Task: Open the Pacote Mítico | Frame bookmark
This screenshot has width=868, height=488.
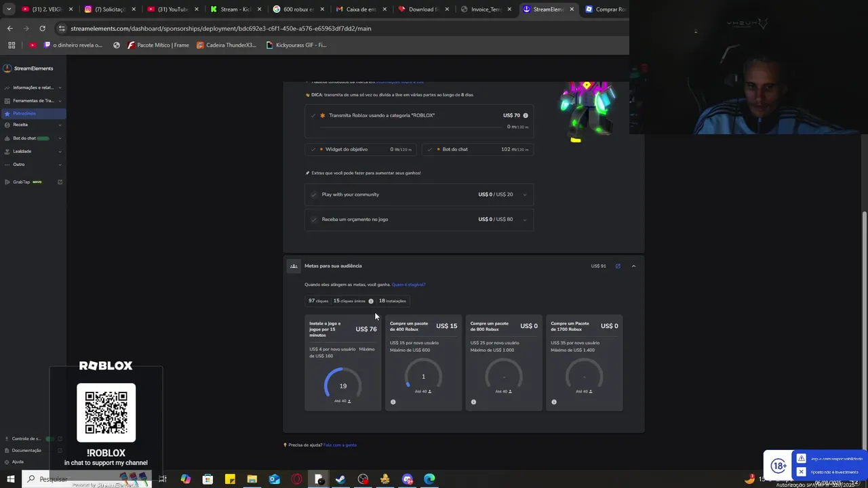Action: coord(158,45)
